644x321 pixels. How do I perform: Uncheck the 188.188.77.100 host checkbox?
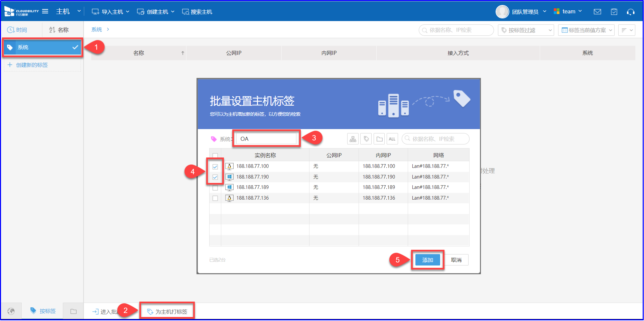(215, 167)
